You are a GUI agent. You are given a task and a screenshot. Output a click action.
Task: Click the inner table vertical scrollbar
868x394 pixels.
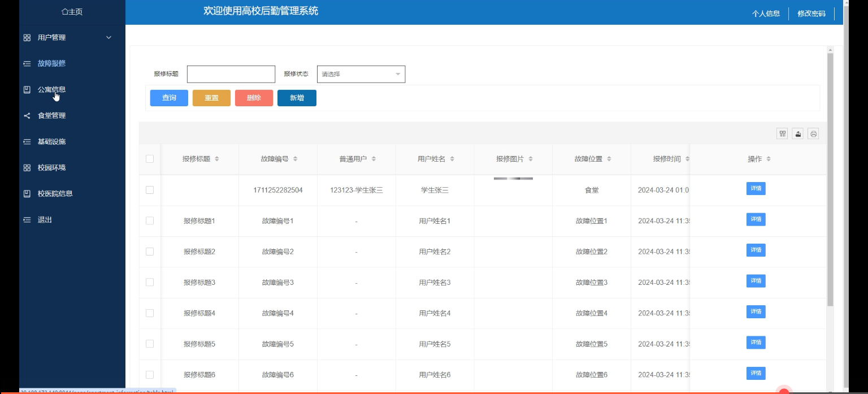coord(830,180)
